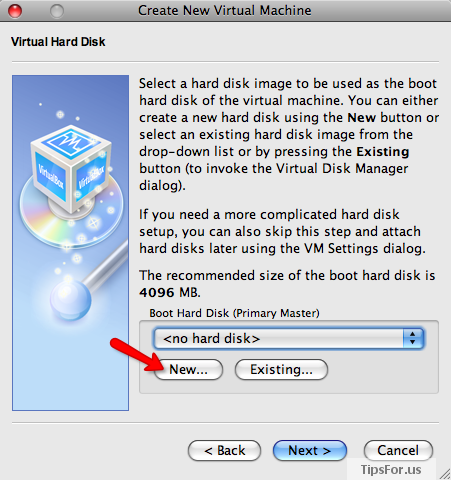Proceed with the Next > button
The height and width of the screenshot is (480, 451).
310,451
